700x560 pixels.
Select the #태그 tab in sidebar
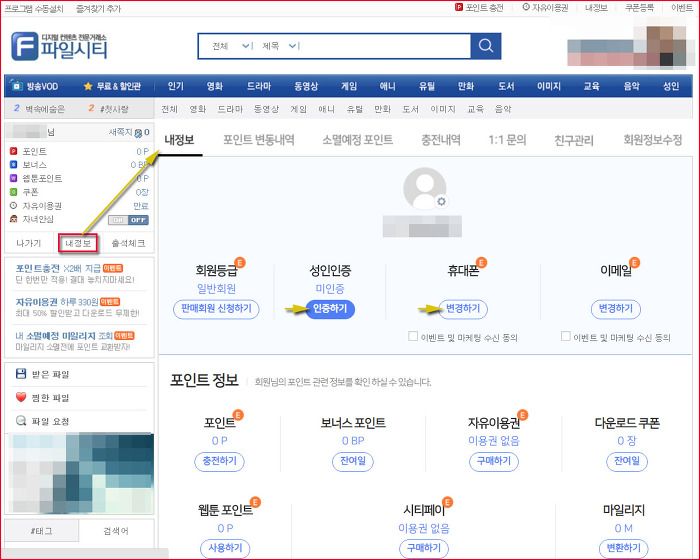[42, 531]
